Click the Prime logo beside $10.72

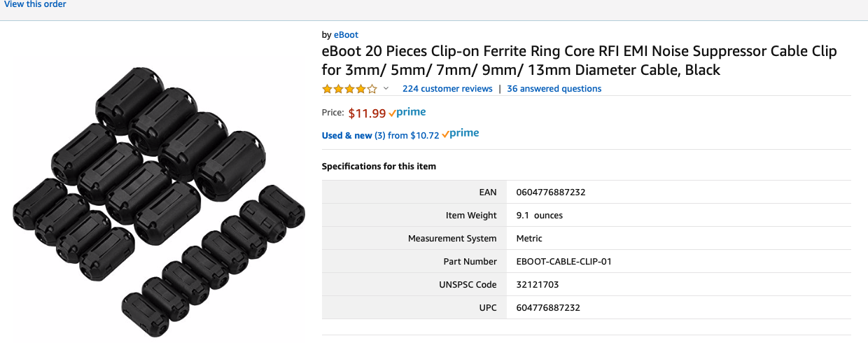pos(461,134)
